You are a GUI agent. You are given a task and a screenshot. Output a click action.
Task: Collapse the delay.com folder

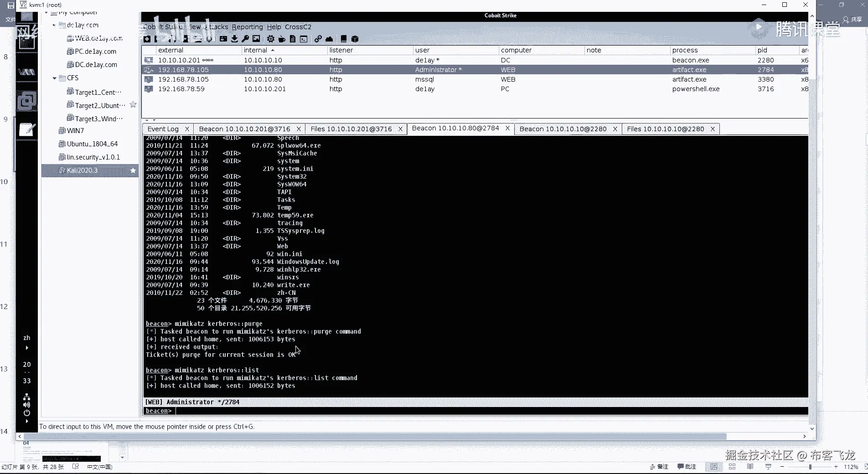(x=54, y=25)
